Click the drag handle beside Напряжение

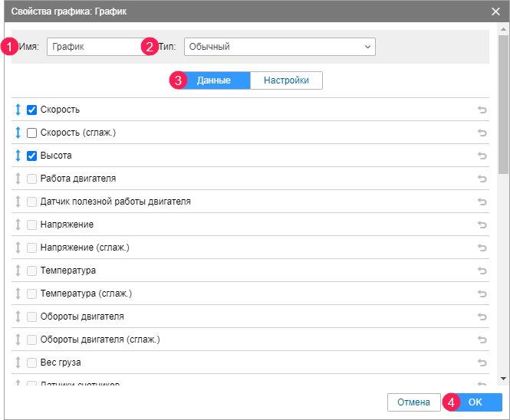tap(18, 225)
